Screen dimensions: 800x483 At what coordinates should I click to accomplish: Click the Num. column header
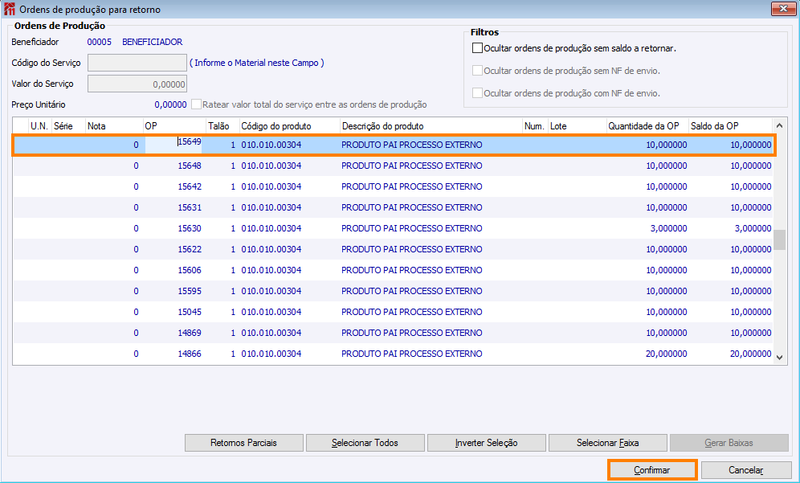tap(535, 126)
